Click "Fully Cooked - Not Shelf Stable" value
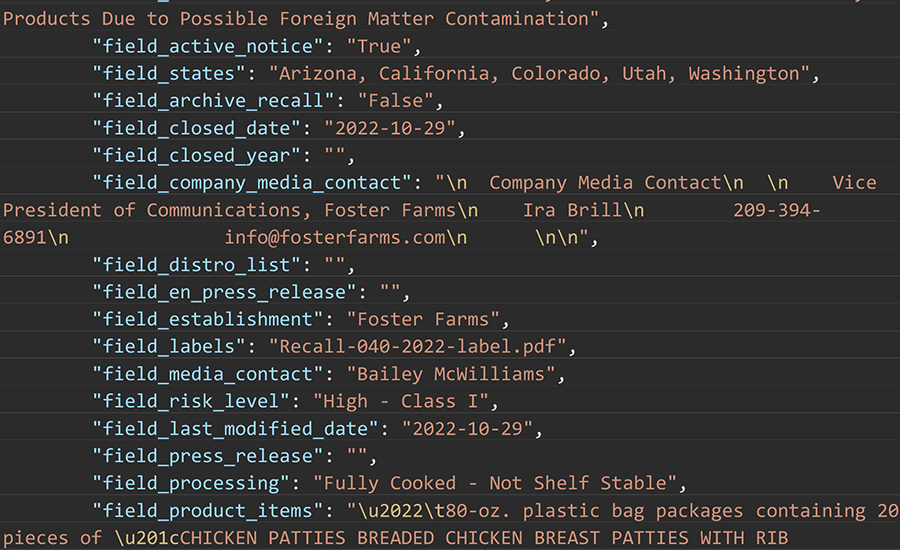The width and height of the screenshot is (900, 550). (495, 483)
